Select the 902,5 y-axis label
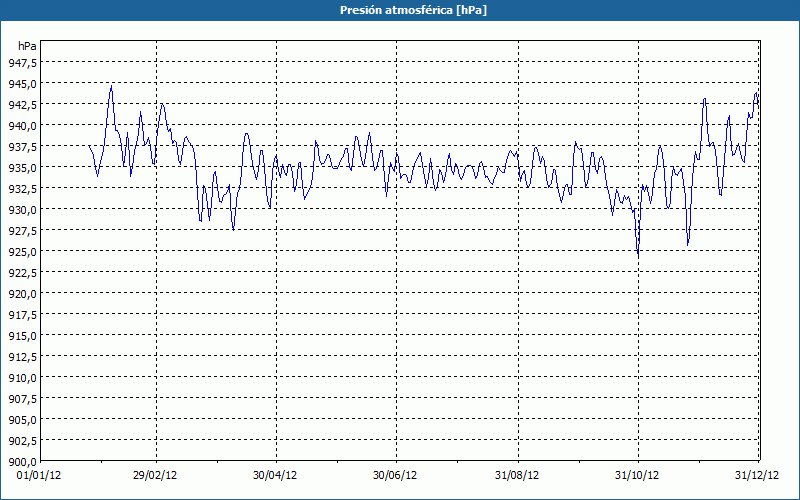Screen dimensions: 800x500 (22, 440)
